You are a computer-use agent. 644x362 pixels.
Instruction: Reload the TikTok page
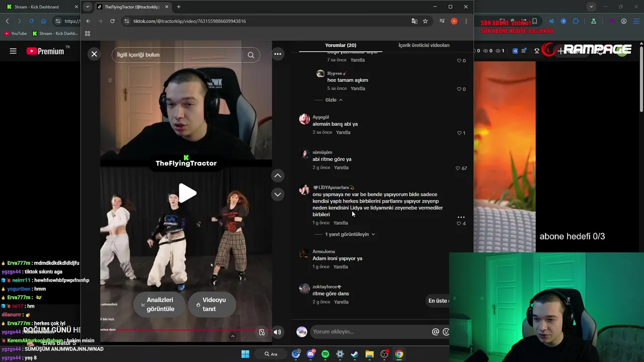112,21
